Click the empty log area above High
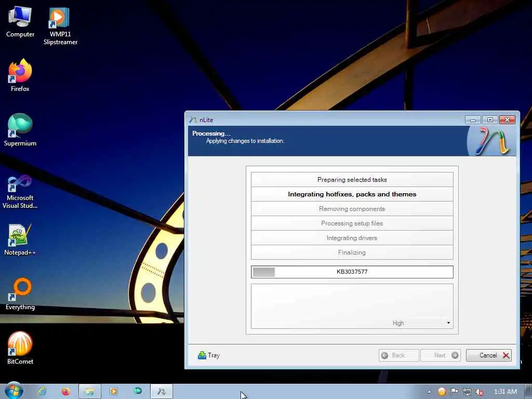This screenshot has width=532, height=399. tap(352, 301)
